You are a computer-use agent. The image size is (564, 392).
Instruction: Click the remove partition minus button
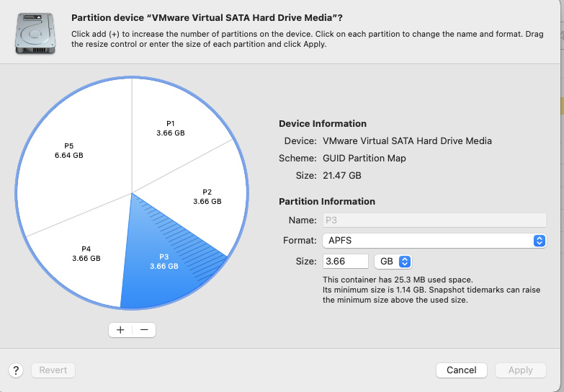coord(144,330)
